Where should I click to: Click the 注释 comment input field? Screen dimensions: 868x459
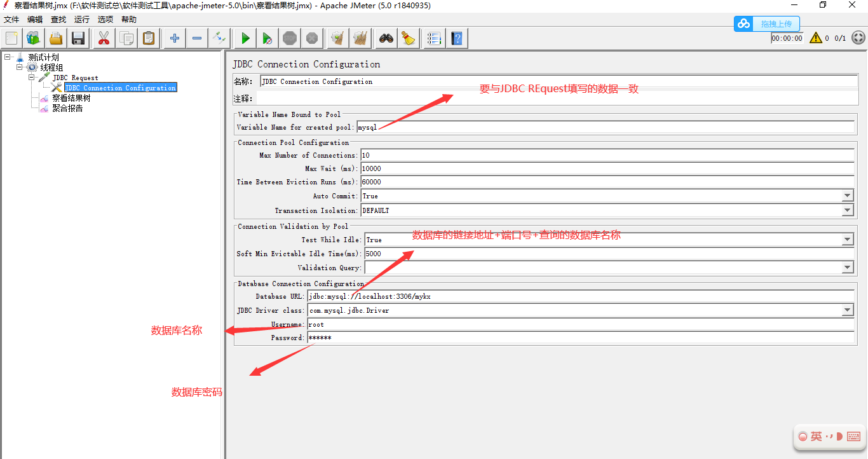click(x=557, y=99)
